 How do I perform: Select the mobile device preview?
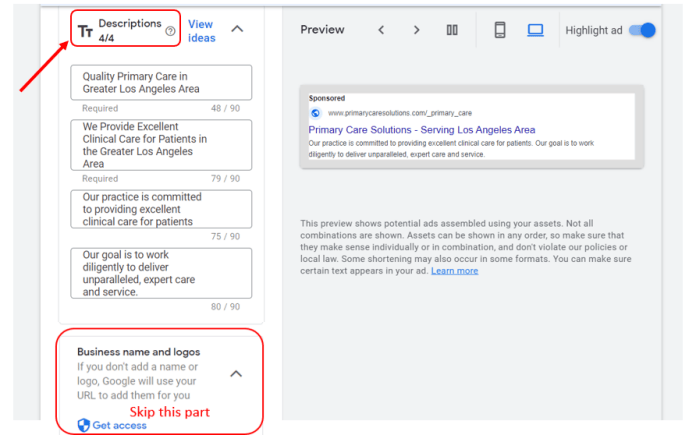click(x=500, y=30)
